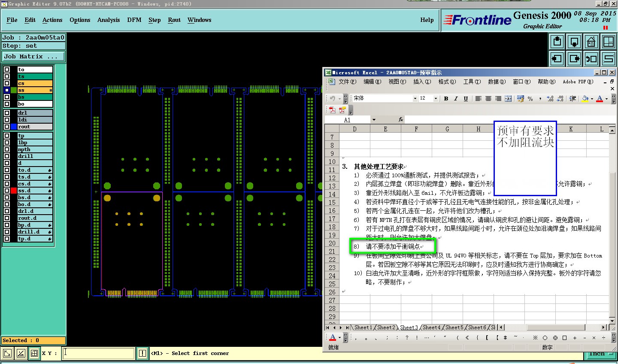
Task: Open the Rout menu in Genesis
Action: point(174,20)
